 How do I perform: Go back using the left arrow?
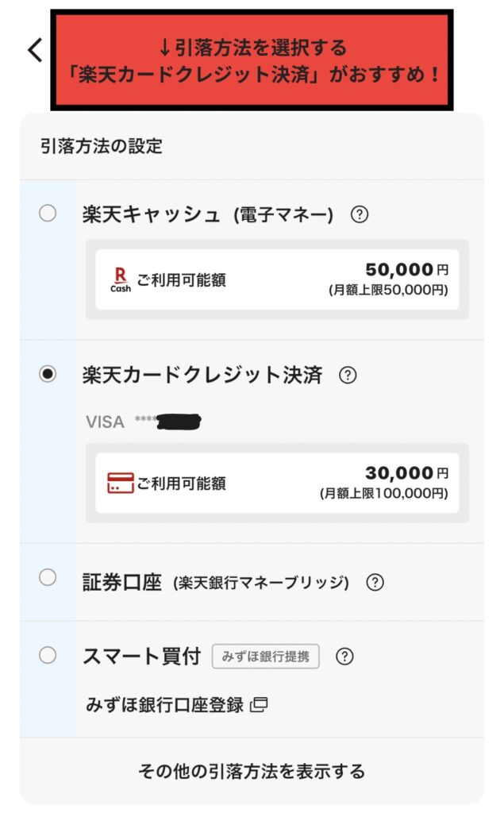point(35,50)
